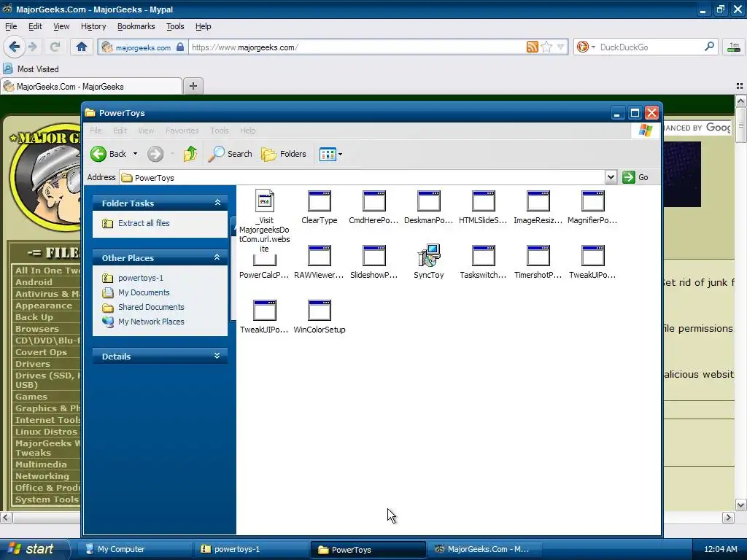Open My Documents in Other Places
747x560 pixels.
click(144, 292)
